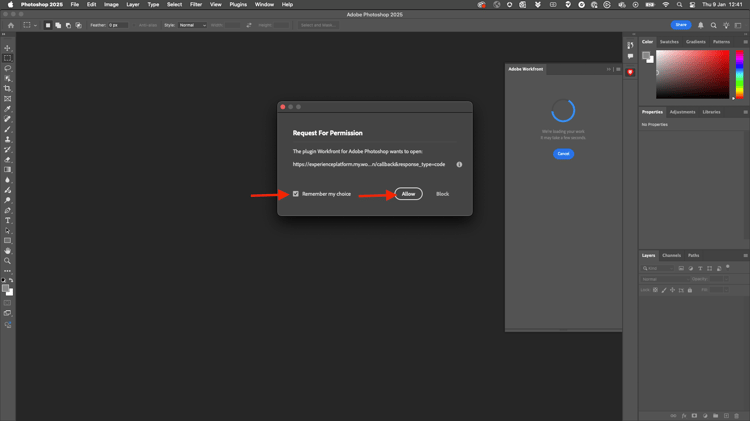Open the red Workfront plugin icon
This screenshot has height=421, width=750.
coord(630,72)
